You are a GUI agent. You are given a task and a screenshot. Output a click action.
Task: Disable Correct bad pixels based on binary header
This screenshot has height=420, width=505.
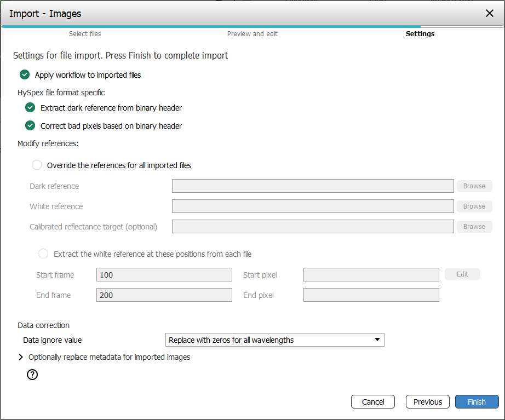[x=30, y=126]
